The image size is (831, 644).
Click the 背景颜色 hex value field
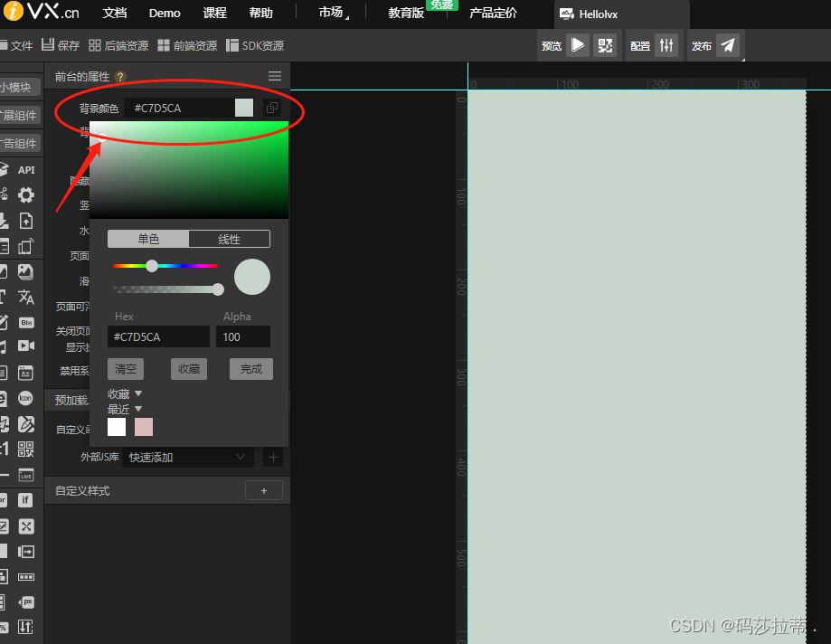pyautogui.click(x=179, y=108)
